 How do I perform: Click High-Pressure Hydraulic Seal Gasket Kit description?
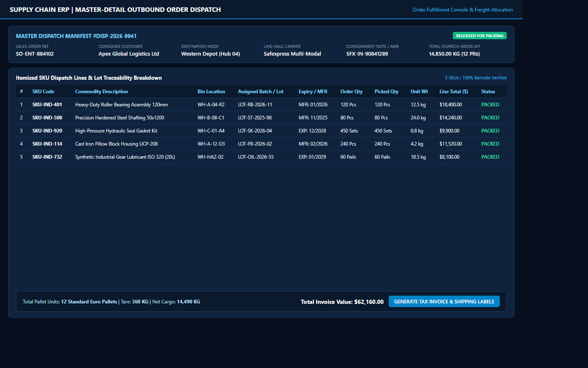point(116,131)
